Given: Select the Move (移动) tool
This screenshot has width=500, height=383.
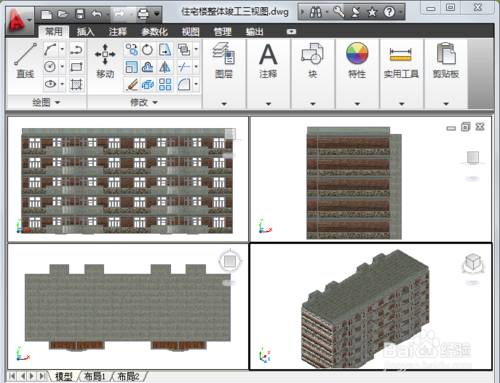Looking at the screenshot, I should click(x=105, y=61).
